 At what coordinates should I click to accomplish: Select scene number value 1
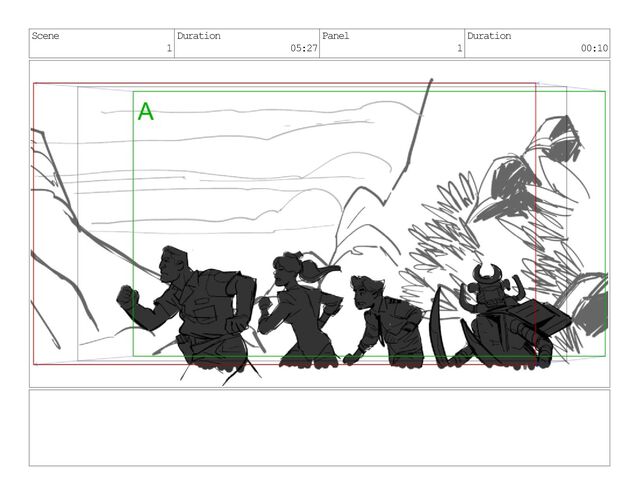(x=169, y=49)
